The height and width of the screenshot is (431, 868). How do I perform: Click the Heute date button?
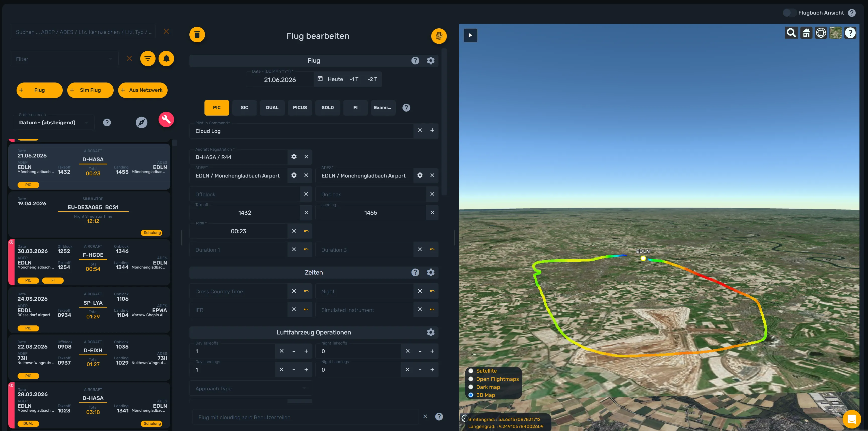tap(335, 79)
